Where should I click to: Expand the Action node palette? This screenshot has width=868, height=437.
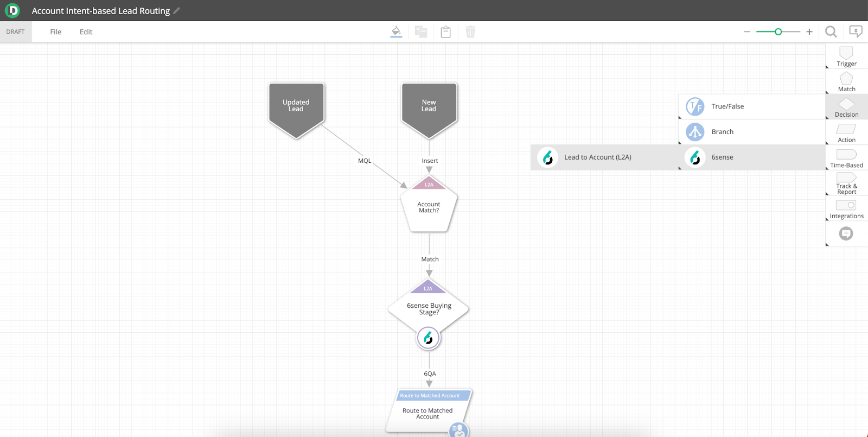coord(846,132)
